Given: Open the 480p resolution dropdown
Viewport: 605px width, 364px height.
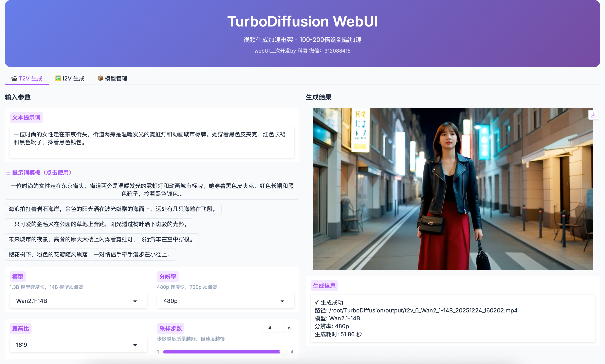Looking at the screenshot, I should [225, 301].
